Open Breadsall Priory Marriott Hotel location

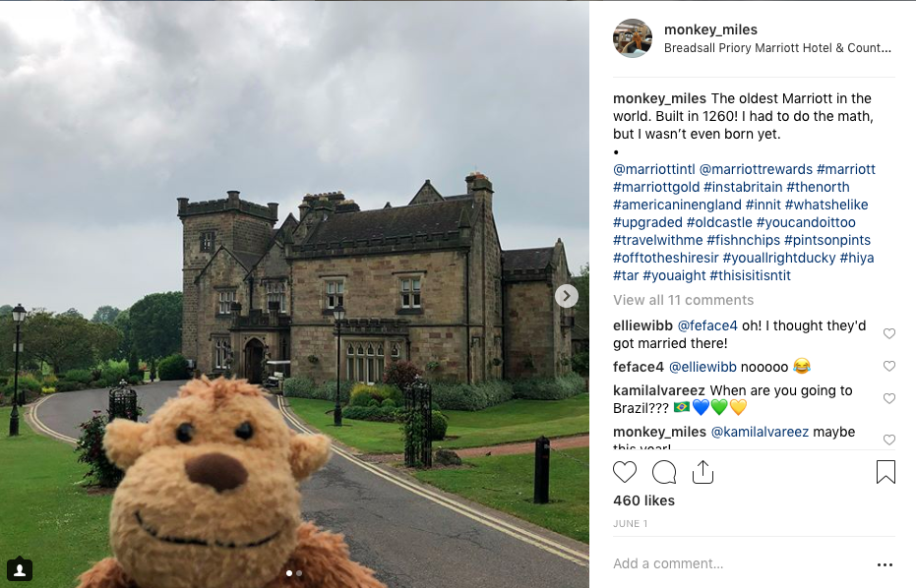point(777,48)
